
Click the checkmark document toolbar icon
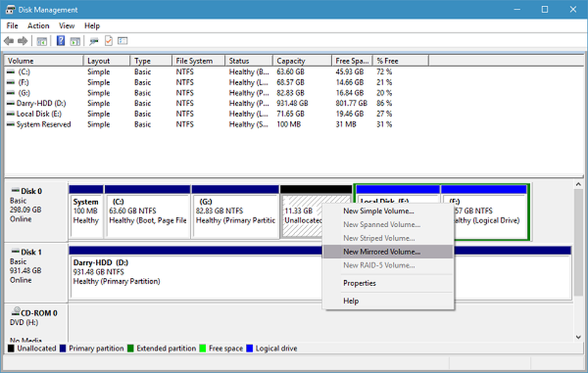[x=108, y=41]
